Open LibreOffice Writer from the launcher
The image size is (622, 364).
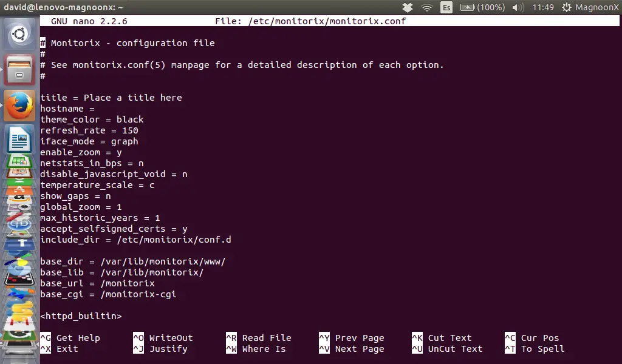(x=19, y=139)
